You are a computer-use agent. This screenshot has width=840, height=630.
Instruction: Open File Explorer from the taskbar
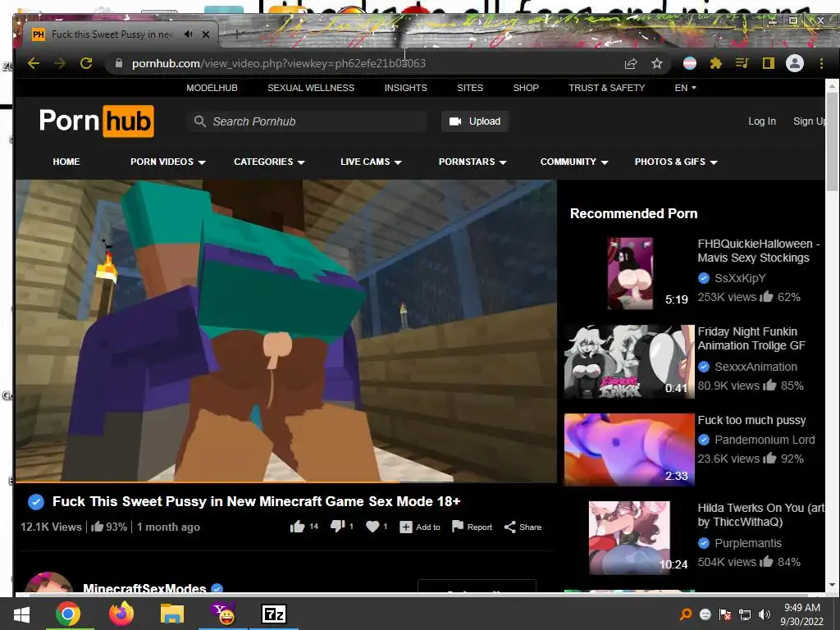point(172,614)
